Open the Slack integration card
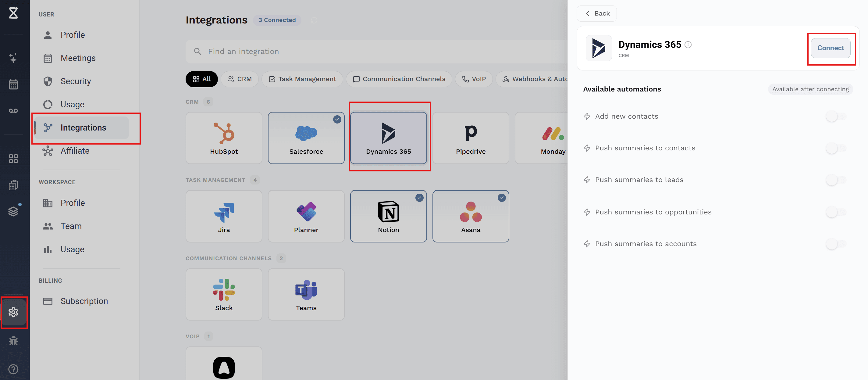This screenshot has width=868, height=380. tap(224, 295)
